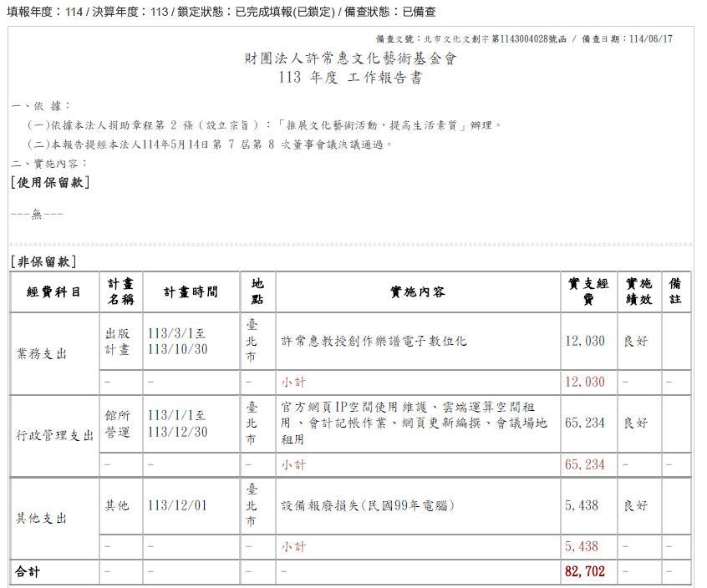Click the 實施內容 column header

(x=418, y=292)
